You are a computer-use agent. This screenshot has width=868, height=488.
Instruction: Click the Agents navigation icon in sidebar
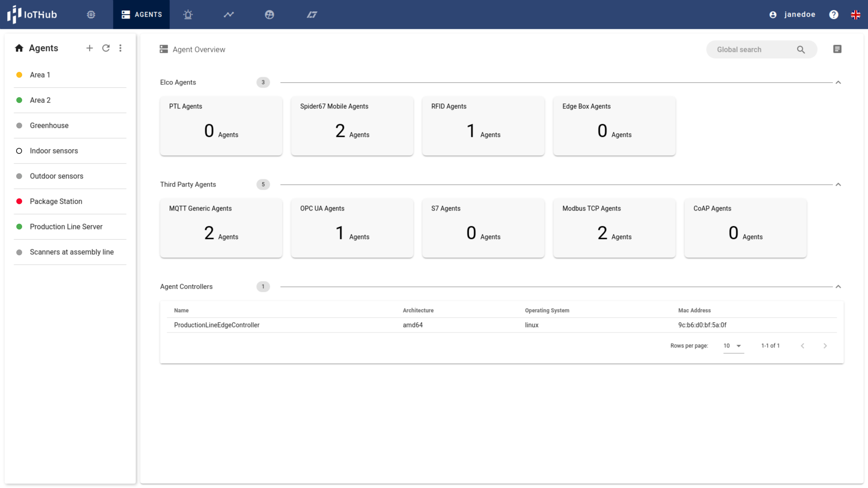click(19, 48)
